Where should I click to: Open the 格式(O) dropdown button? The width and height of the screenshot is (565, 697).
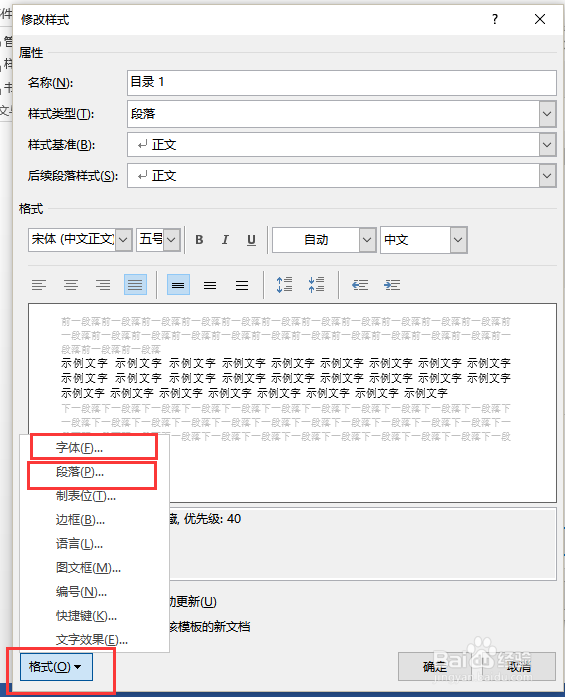click(56, 667)
